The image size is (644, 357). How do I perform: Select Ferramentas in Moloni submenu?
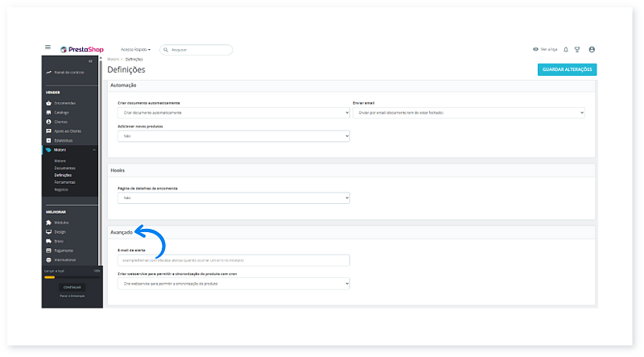pos(65,182)
